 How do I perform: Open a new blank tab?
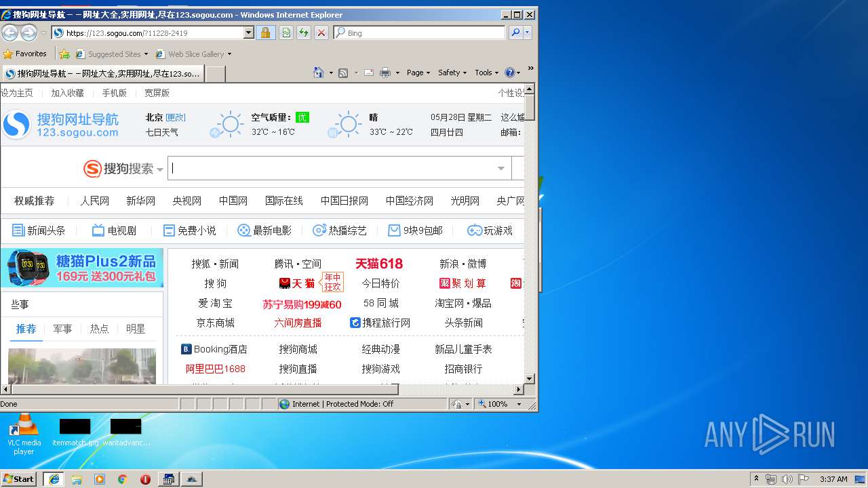point(215,74)
